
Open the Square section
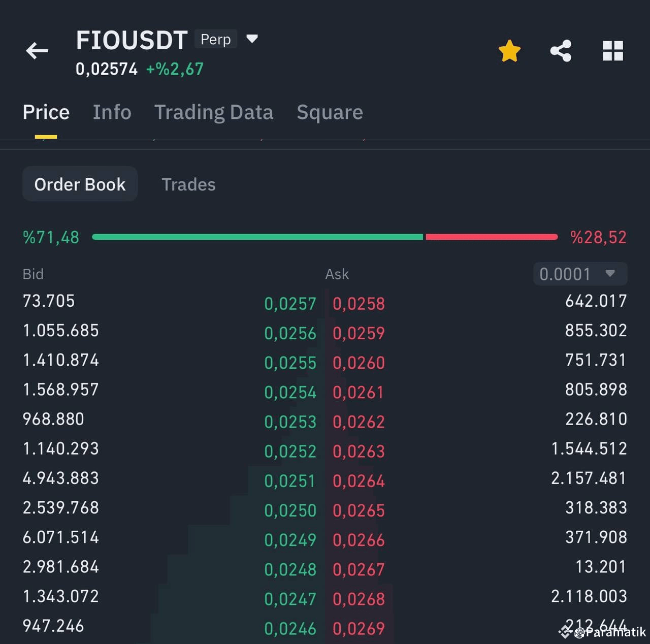click(329, 112)
